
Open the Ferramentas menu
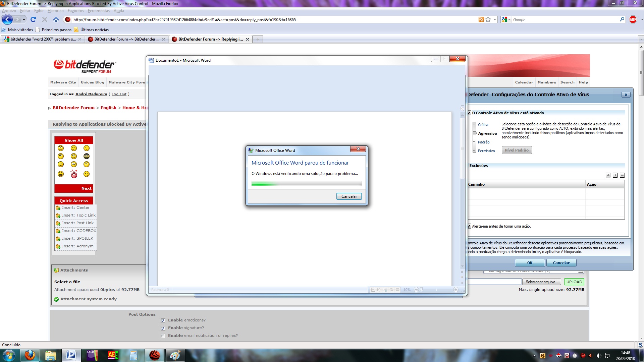point(99,11)
